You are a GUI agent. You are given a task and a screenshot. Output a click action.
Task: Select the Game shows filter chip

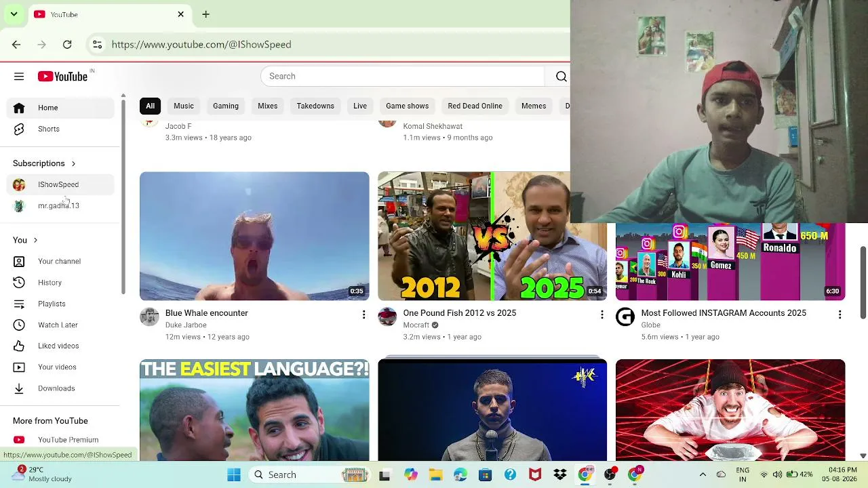[x=407, y=106]
